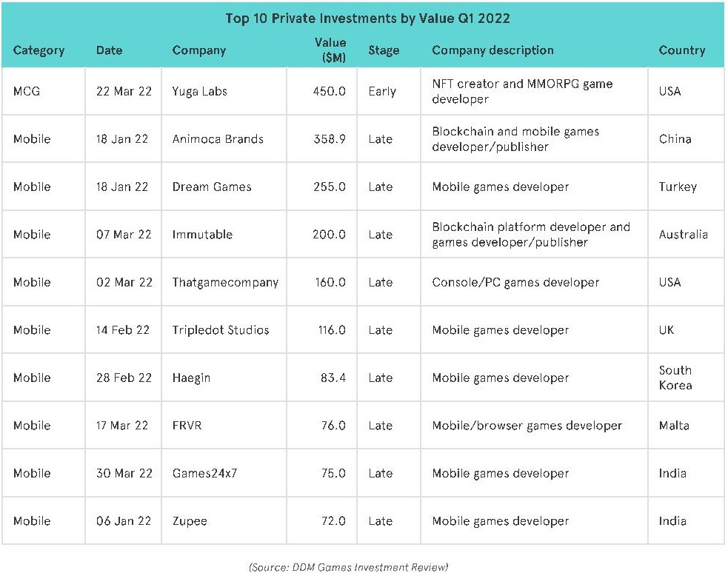The height and width of the screenshot is (573, 728).
Task: Click the 450.0 value cell
Action: pyautogui.click(x=330, y=91)
